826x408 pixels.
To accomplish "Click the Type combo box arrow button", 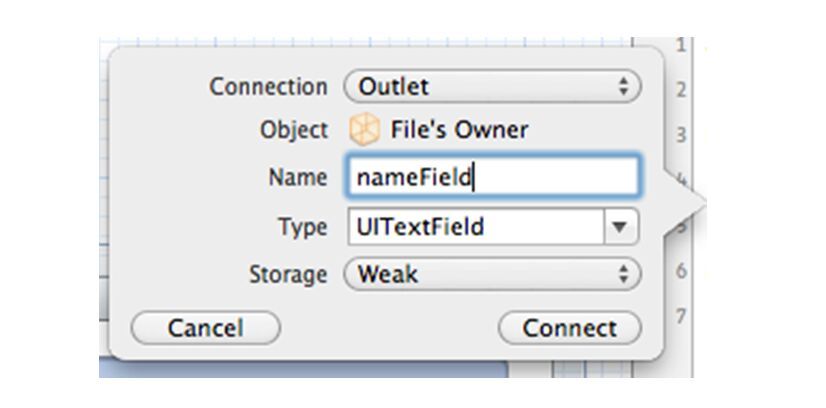I will click(x=621, y=227).
